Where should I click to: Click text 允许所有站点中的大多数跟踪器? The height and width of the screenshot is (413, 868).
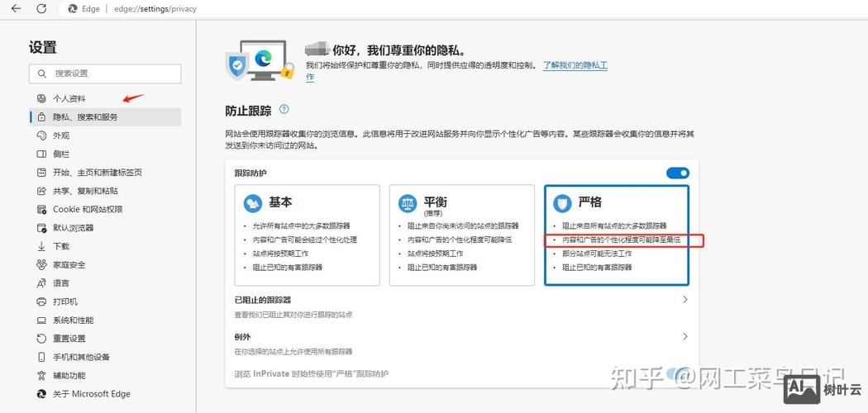click(301, 226)
